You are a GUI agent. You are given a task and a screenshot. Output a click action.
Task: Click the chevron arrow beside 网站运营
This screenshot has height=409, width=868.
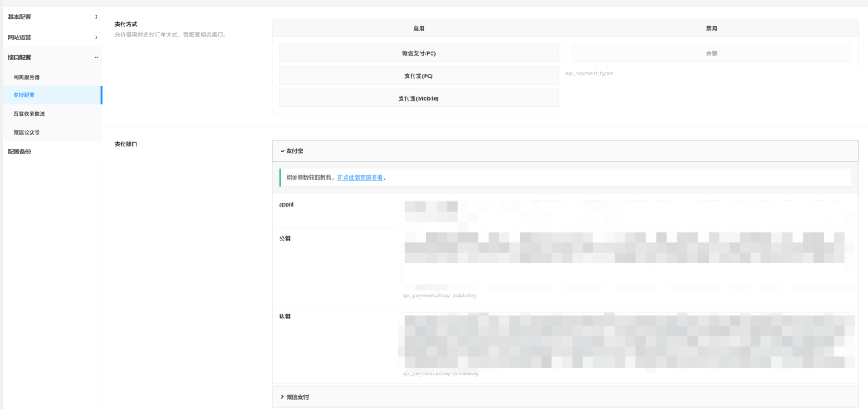pos(96,37)
